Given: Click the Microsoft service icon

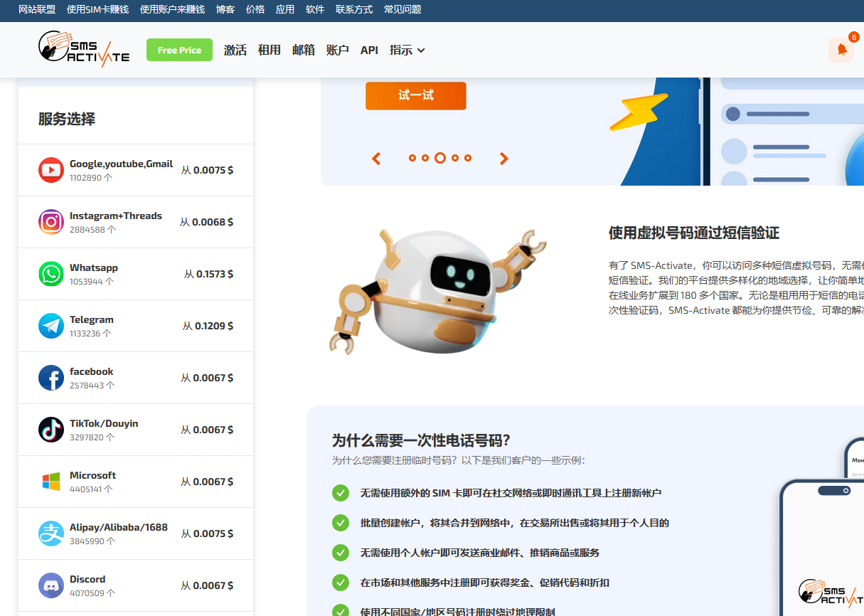Looking at the screenshot, I should point(51,482).
